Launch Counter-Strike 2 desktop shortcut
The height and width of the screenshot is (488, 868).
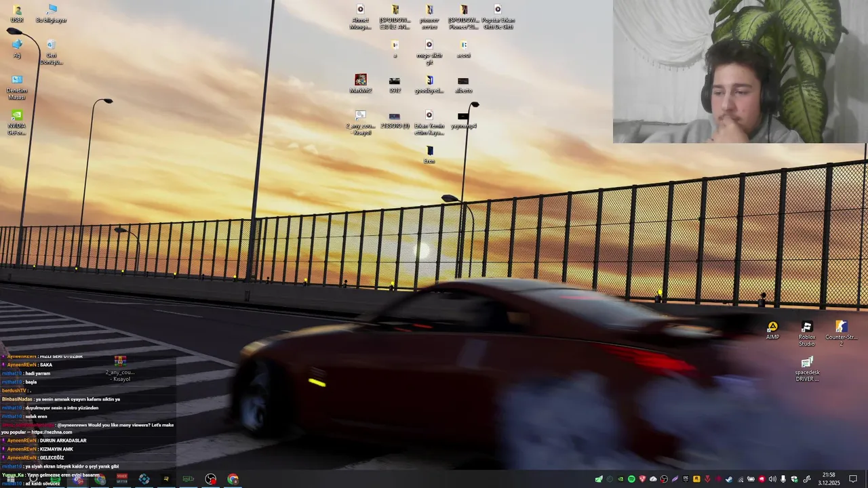coord(841,334)
